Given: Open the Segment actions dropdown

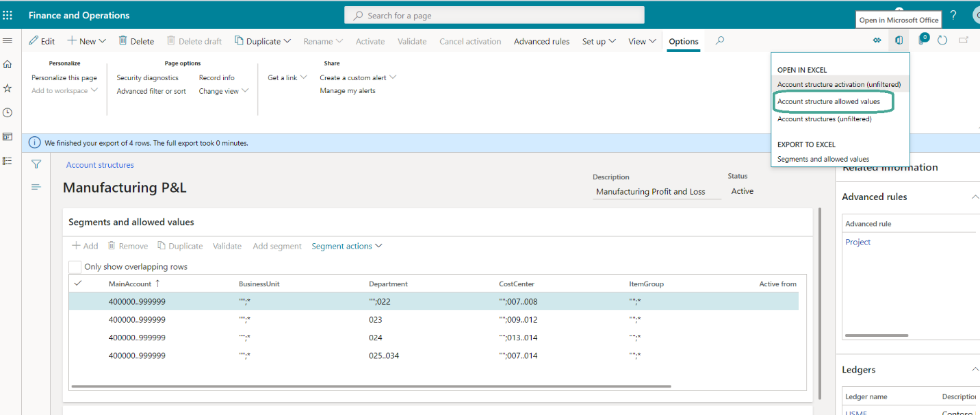Looking at the screenshot, I should tap(346, 246).
